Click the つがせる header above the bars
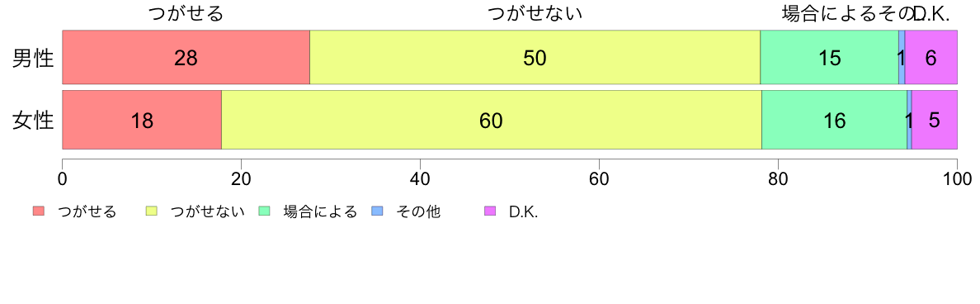The image size is (980, 304). (x=186, y=13)
